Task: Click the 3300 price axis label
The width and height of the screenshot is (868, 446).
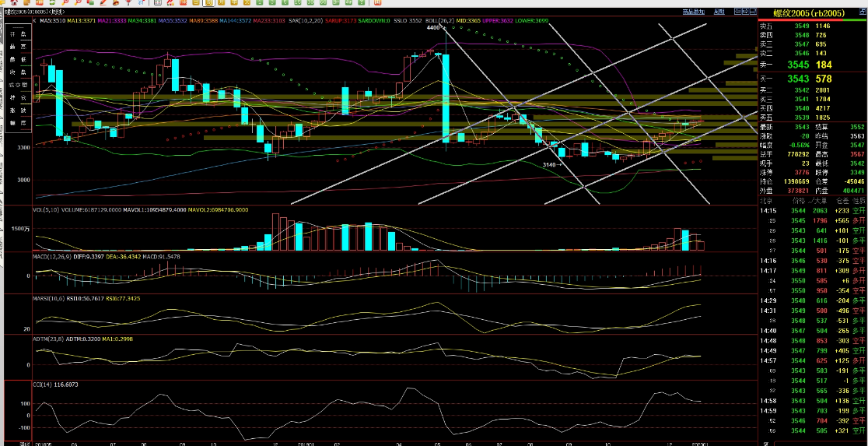Action: [23, 147]
